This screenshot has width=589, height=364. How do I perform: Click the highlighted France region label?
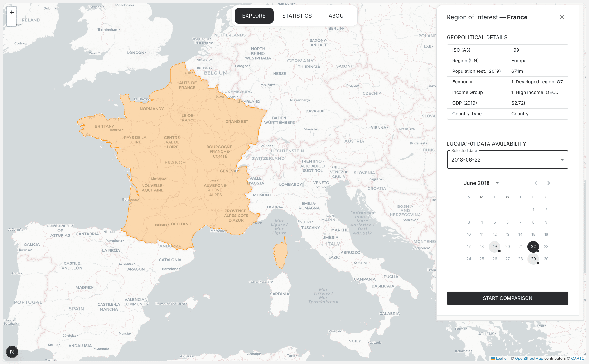[175, 163]
